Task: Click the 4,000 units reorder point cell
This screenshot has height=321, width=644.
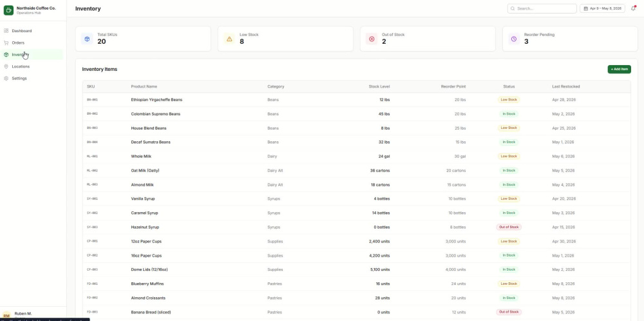Action: click(x=455, y=269)
